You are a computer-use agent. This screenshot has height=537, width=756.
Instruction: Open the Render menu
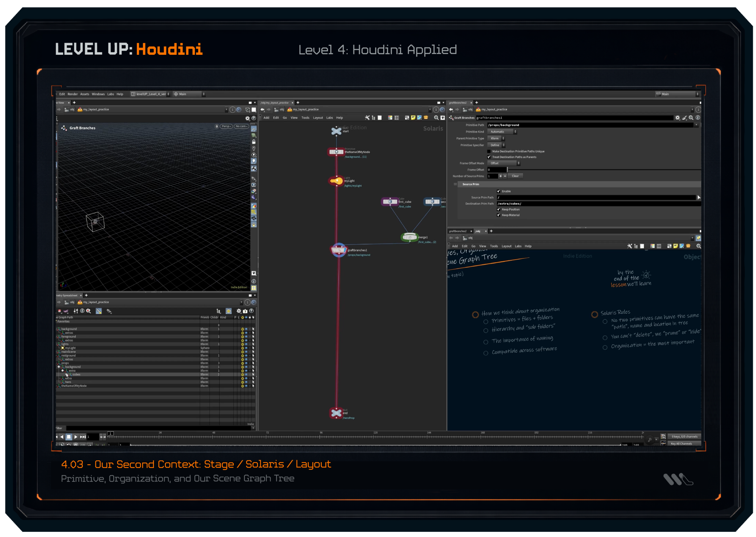[73, 94]
